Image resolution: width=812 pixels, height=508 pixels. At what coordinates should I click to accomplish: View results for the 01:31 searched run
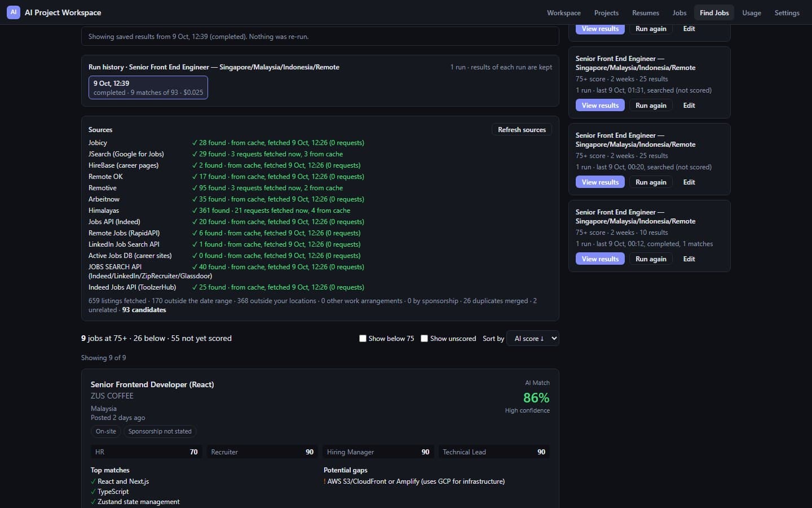point(600,106)
